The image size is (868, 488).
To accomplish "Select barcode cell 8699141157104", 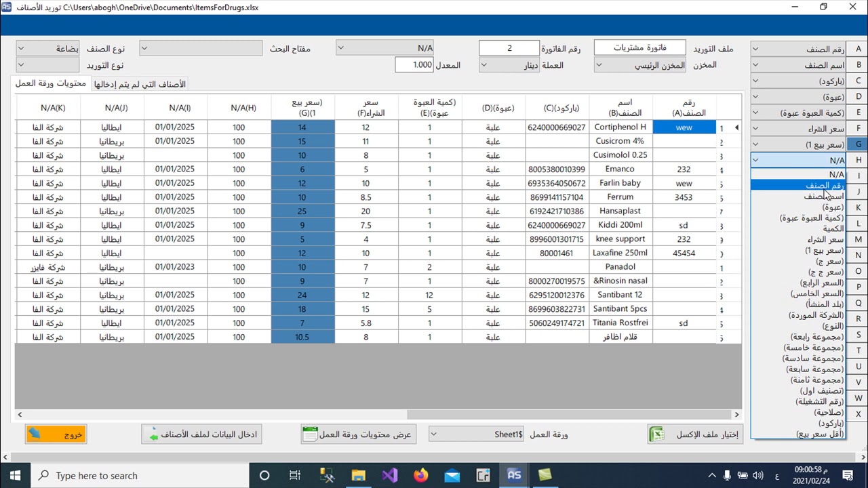I will click(x=557, y=197).
